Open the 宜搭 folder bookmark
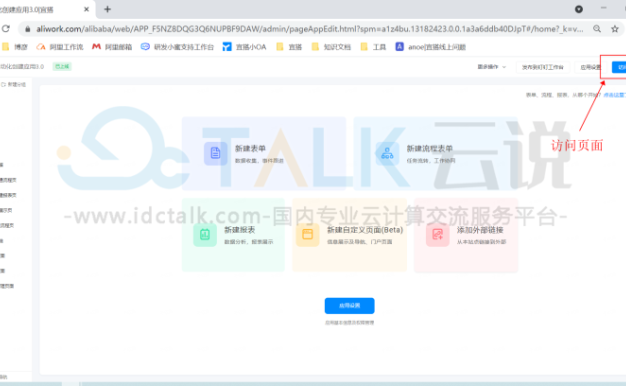This screenshot has width=626, height=386. [x=289, y=47]
